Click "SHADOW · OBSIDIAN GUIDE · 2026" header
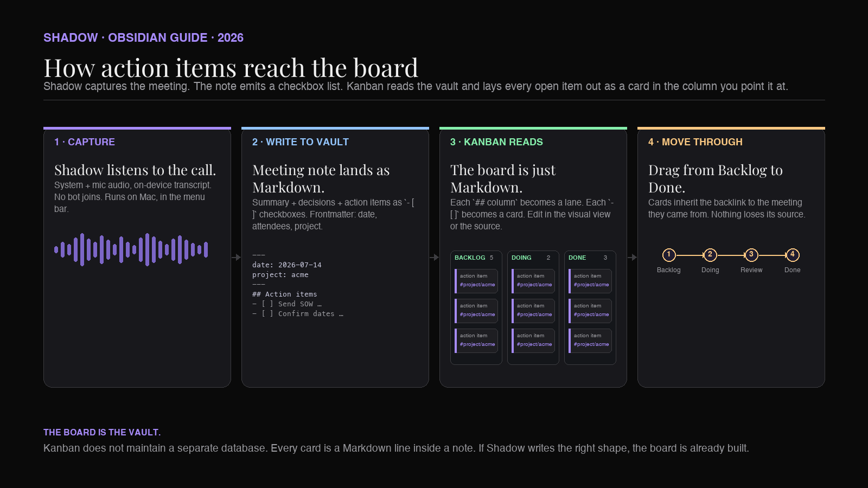868x488 pixels. pyautogui.click(x=144, y=38)
